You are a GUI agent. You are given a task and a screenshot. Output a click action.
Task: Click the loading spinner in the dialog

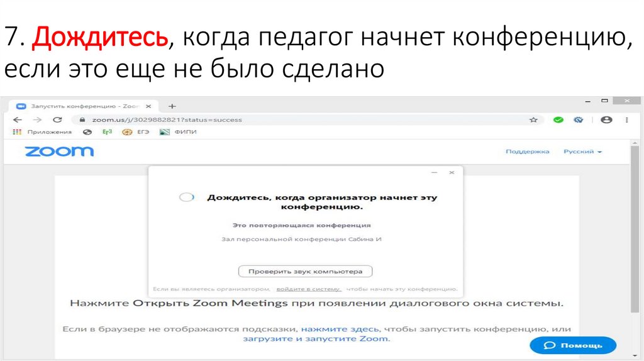(186, 197)
